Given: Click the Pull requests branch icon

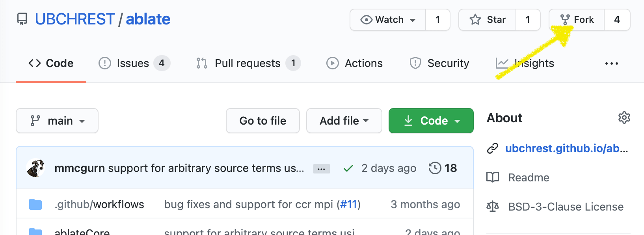Looking at the screenshot, I should click(202, 63).
